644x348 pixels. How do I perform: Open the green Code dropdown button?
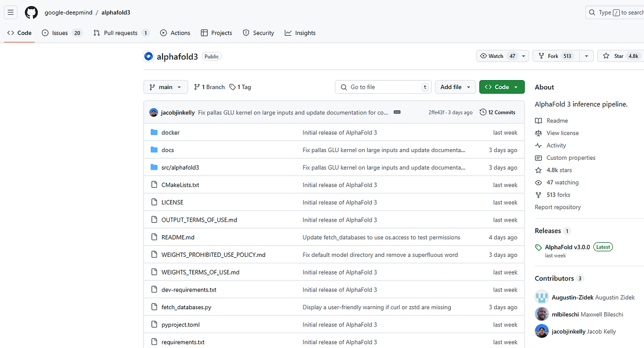click(x=502, y=87)
